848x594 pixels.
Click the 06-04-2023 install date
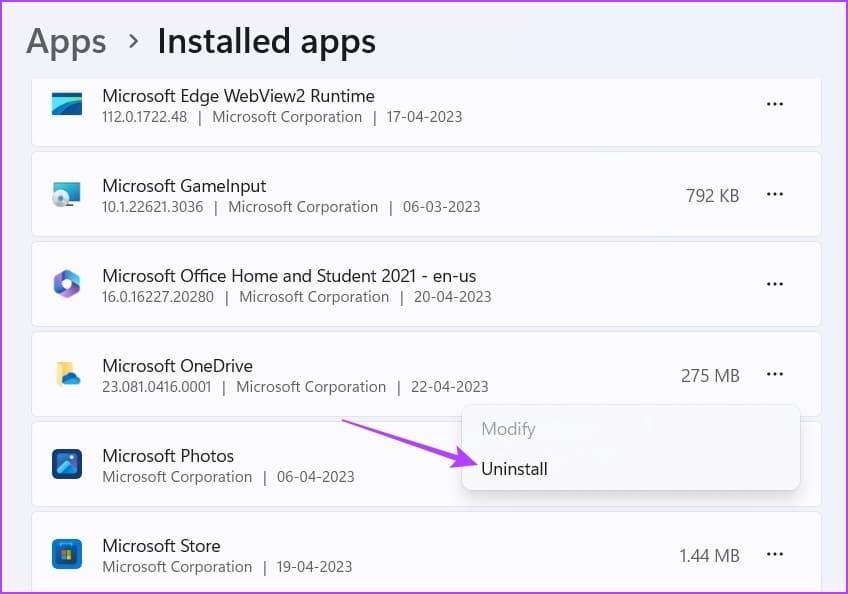[316, 477]
